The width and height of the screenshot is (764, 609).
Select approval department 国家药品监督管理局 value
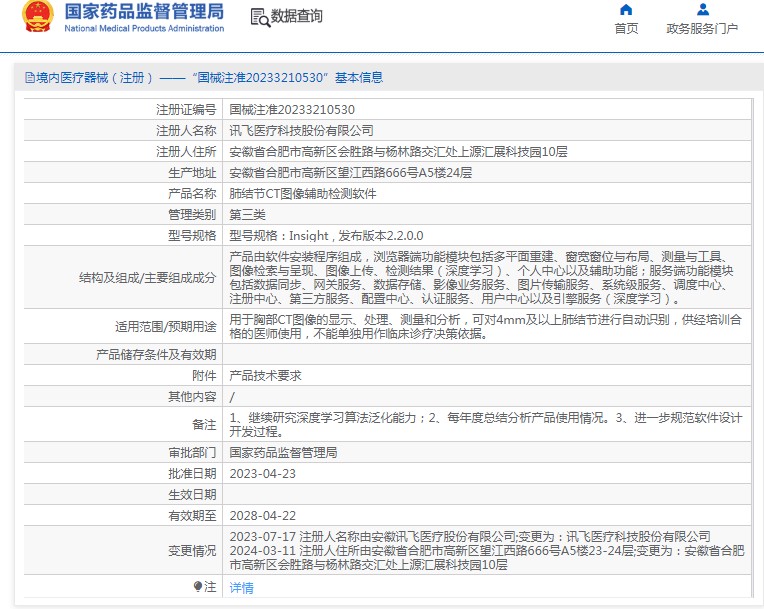click(284, 453)
